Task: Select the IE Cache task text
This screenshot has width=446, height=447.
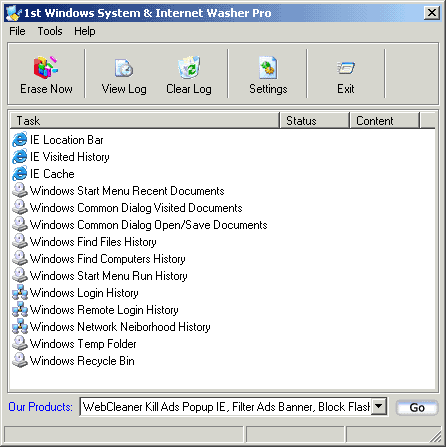Action: point(52,174)
